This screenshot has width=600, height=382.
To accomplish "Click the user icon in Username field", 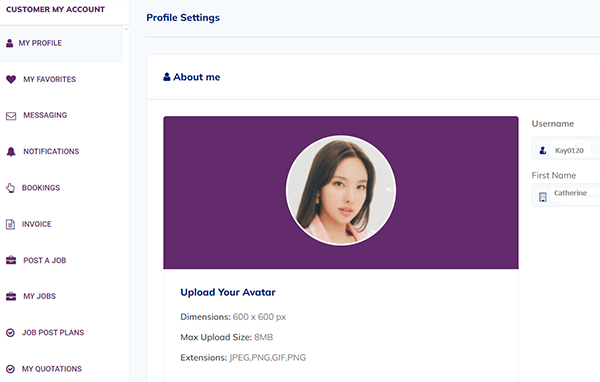I will click(x=543, y=150).
